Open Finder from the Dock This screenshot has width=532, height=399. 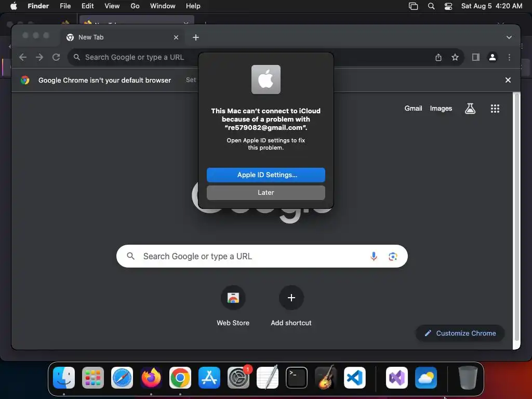(64, 378)
